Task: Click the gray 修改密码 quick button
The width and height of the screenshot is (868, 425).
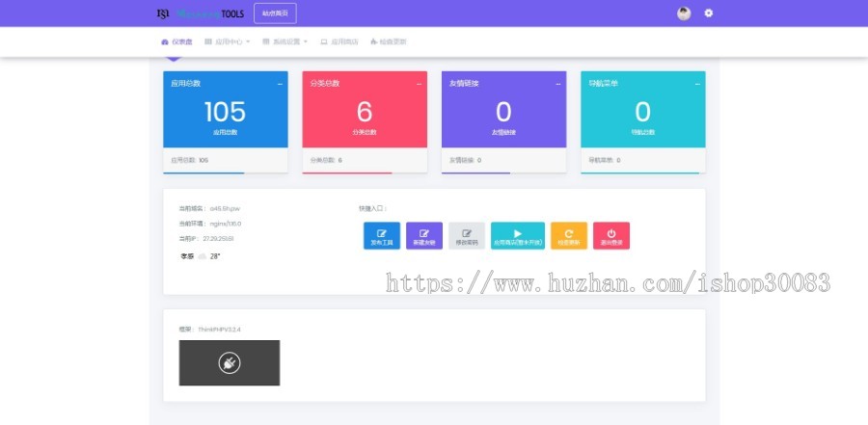Action: point(467,236)
